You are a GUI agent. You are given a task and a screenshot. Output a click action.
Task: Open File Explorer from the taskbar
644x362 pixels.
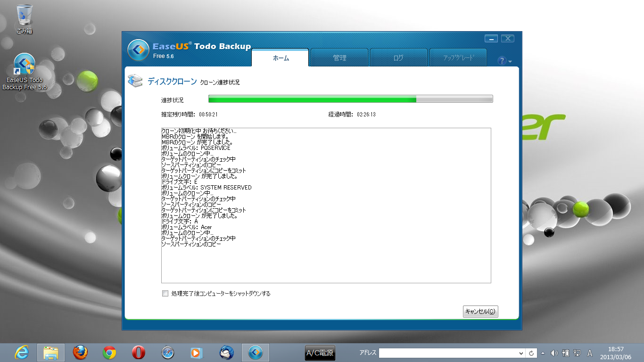[x=51, y=353]
